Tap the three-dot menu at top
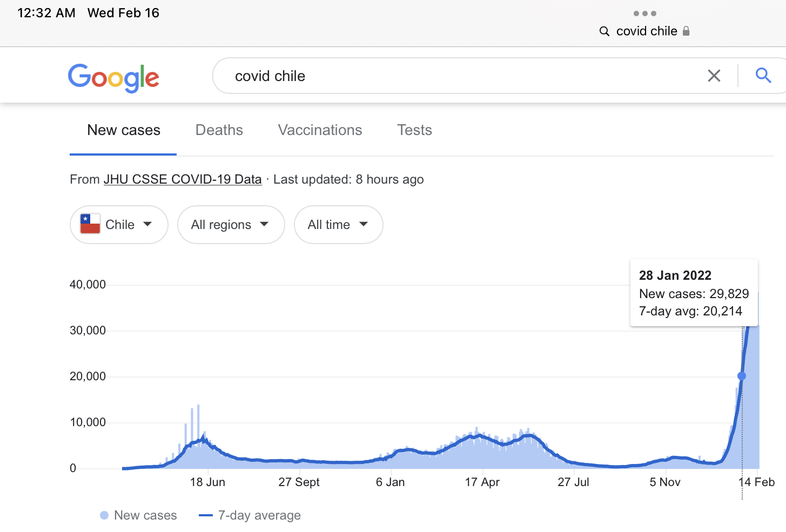This screenshot has width=786, height=532. tap(644, 14)
